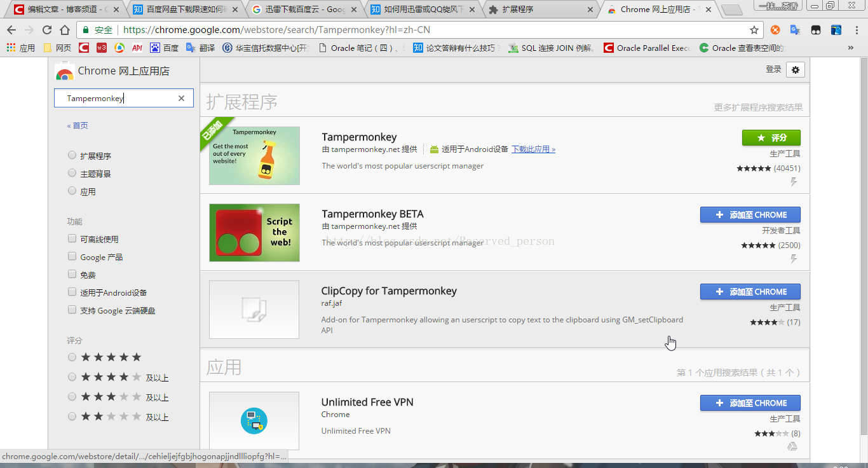This screenshot has height=468, width=868.
Task: Open the 网页 bookmark folder
Action: point(57,48)
